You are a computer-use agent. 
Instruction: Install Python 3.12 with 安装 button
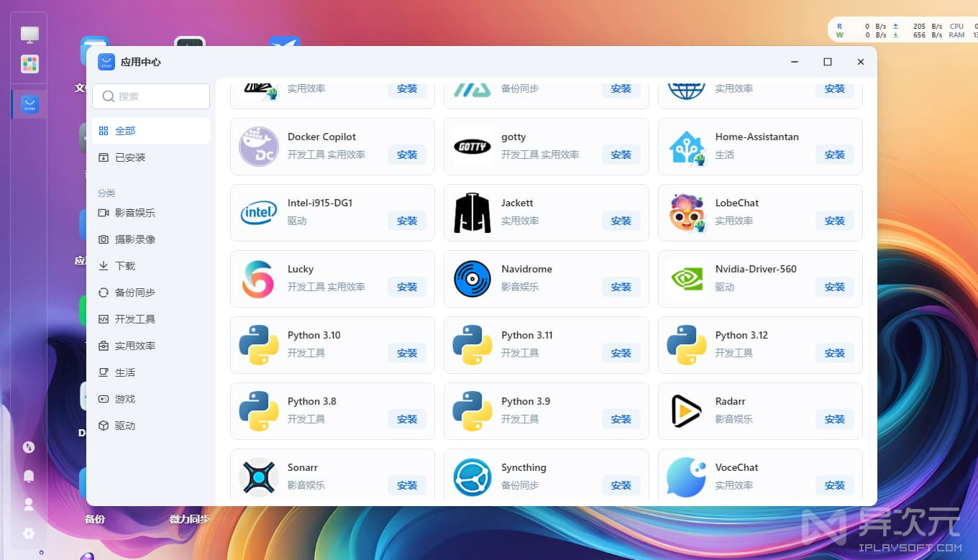pyautogui.click(x=834, y=353)
